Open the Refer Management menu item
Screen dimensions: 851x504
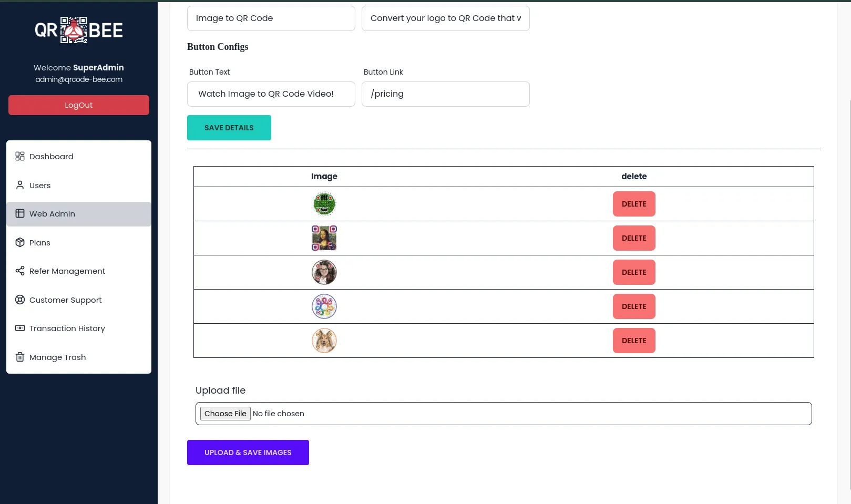(x=67, y=271)
